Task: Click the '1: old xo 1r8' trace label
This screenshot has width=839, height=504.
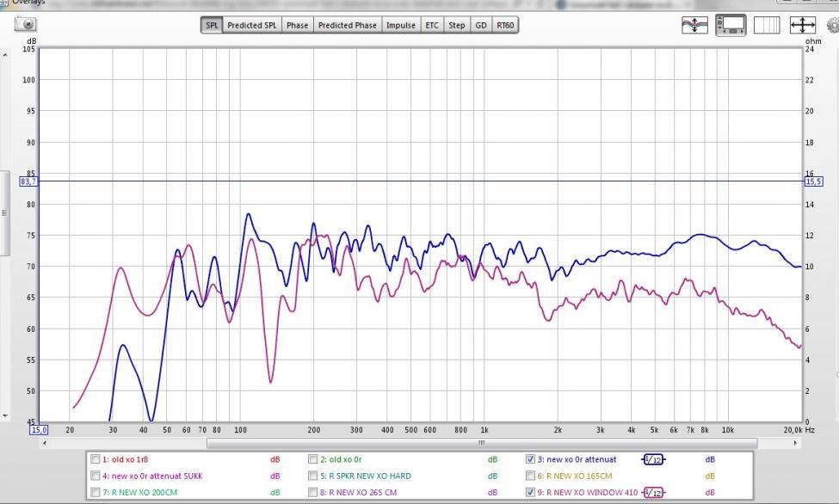Action: 126,459
